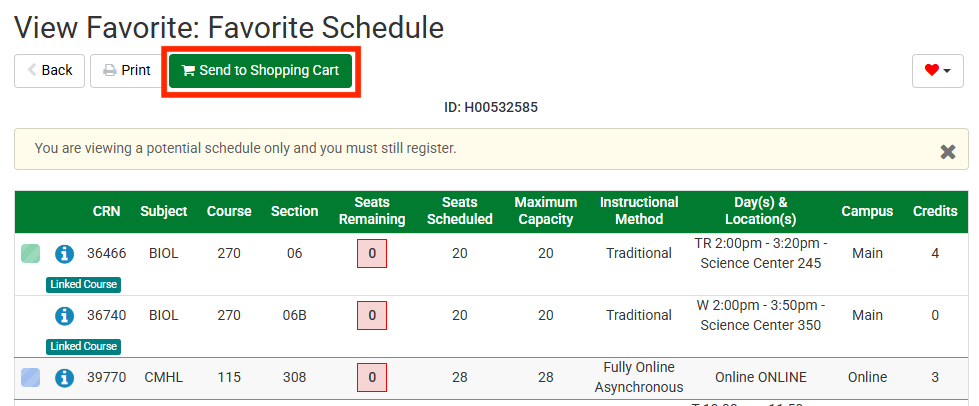Click the Instructional Method column header

click(639, 211)
